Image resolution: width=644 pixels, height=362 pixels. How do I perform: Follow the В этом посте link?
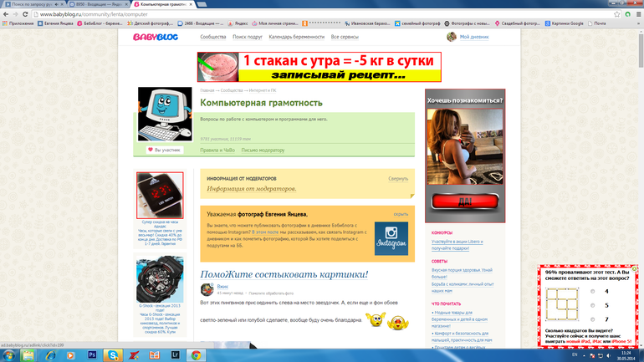(265, 232)
